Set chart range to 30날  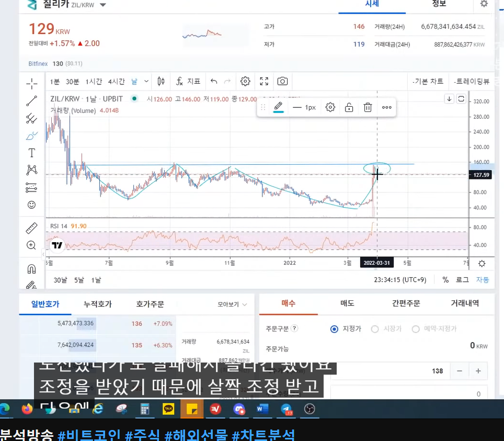[60, 280]
